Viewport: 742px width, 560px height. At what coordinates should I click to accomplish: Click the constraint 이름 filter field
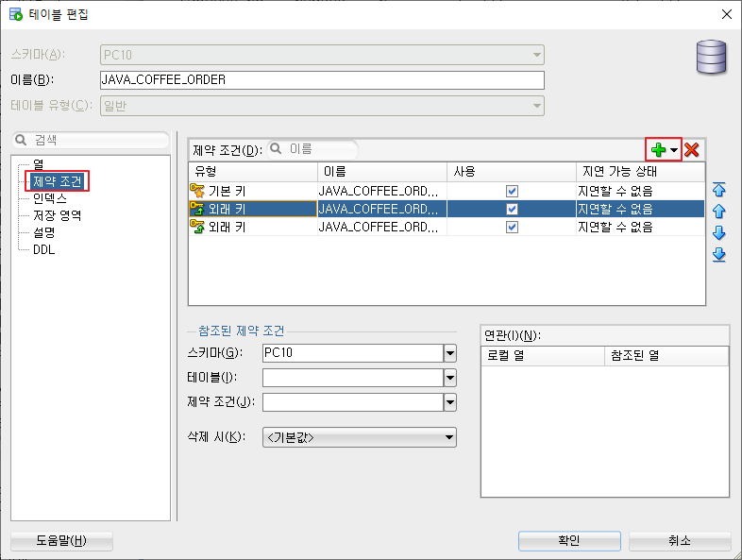[x=312, y=149]
